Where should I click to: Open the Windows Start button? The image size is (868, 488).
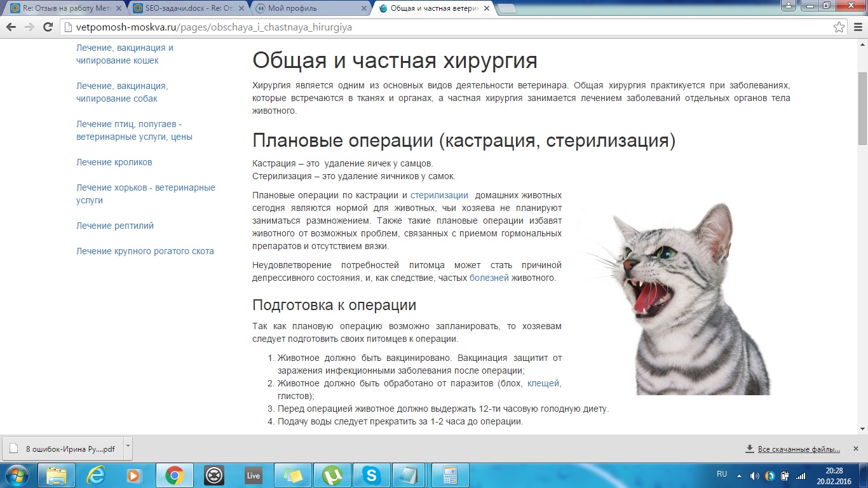pos(17,475)
